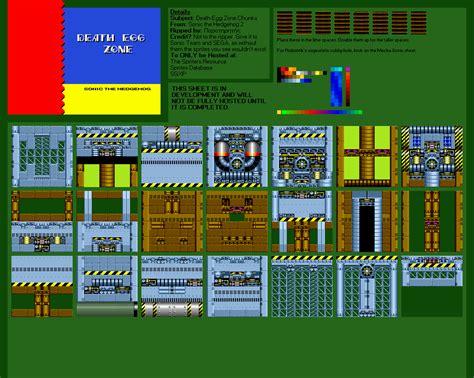Select the vertical red-to-black gradient strip
This screenshot has height=378, width=474.
click(348, 89)
